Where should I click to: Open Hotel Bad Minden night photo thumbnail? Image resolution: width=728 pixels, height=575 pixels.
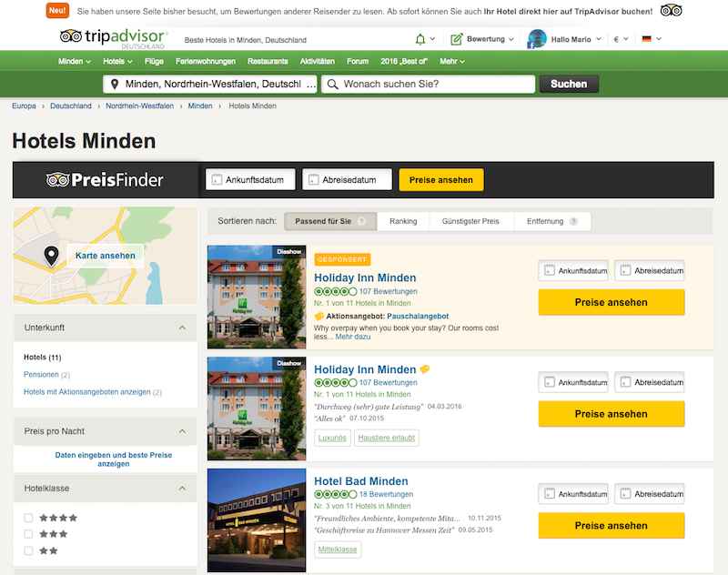click(x=257, y=520)
